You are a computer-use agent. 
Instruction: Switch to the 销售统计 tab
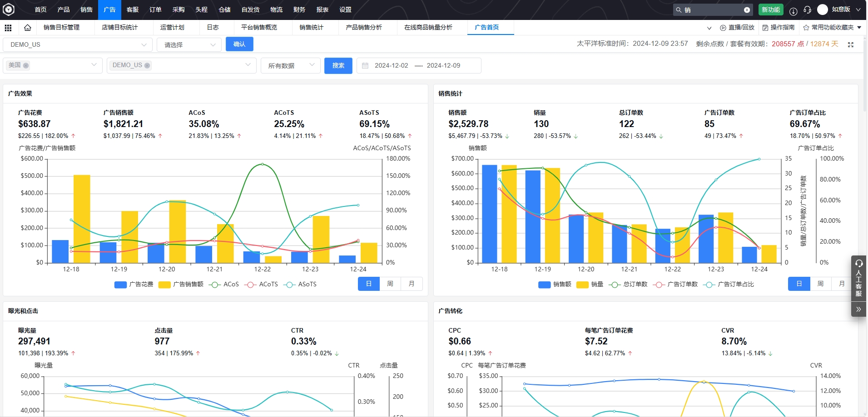(311, 27)
